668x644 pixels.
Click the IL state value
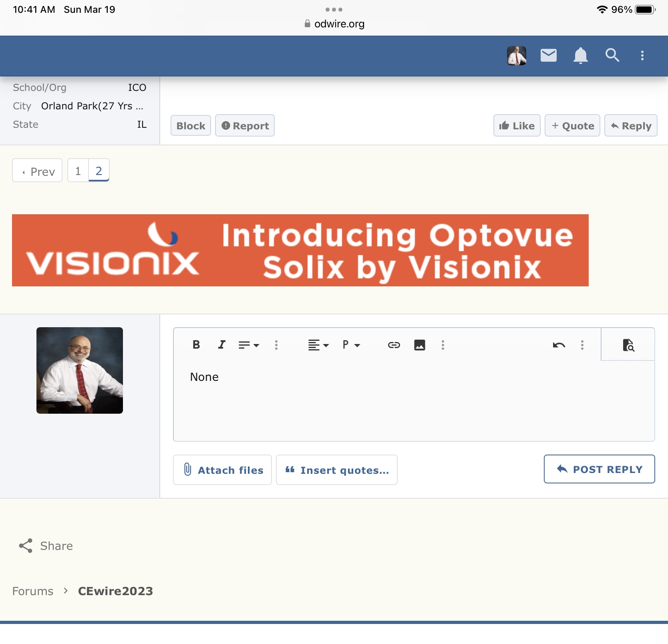coord(142,124)
